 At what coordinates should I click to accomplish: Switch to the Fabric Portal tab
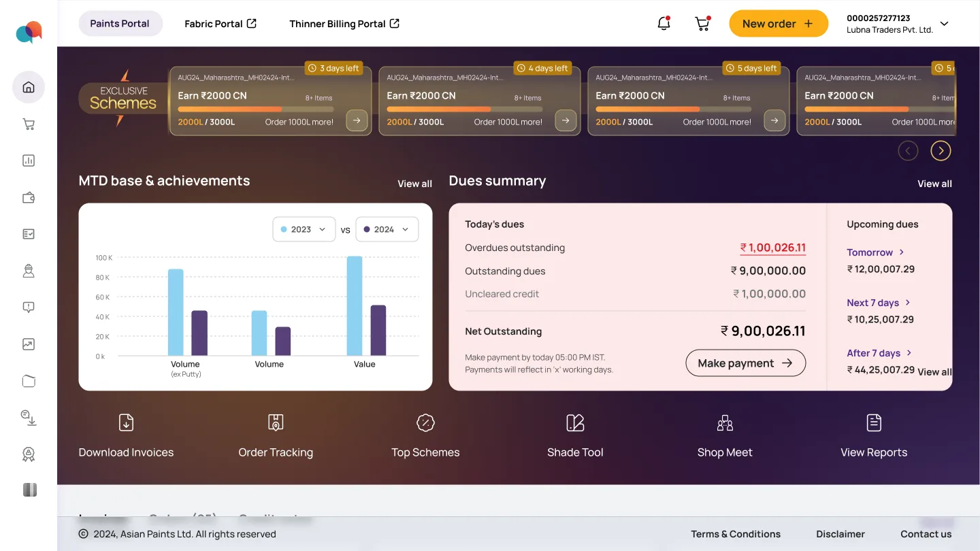pyautogui.click(x=220, y=23)
